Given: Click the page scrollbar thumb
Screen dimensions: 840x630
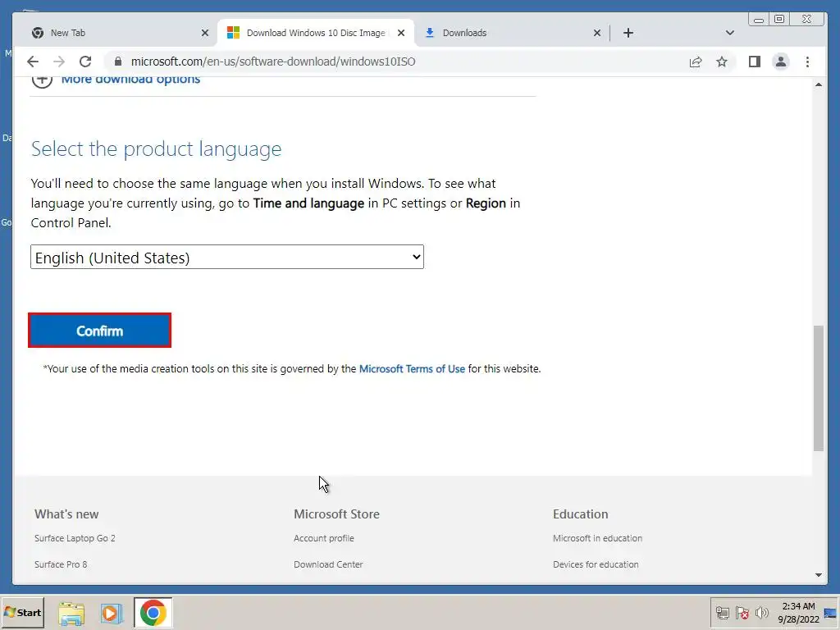Looking at the screenshot, I should click(x=818, y=388).
